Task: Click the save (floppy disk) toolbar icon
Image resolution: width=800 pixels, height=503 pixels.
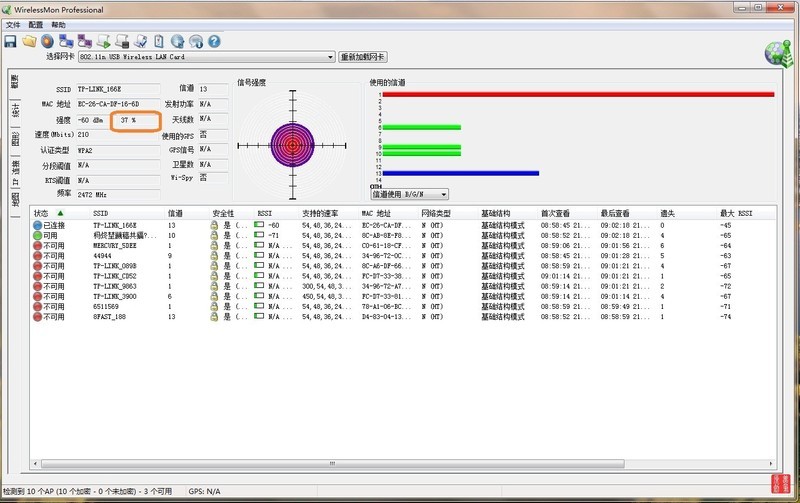Action: click(x=10, y=41)
